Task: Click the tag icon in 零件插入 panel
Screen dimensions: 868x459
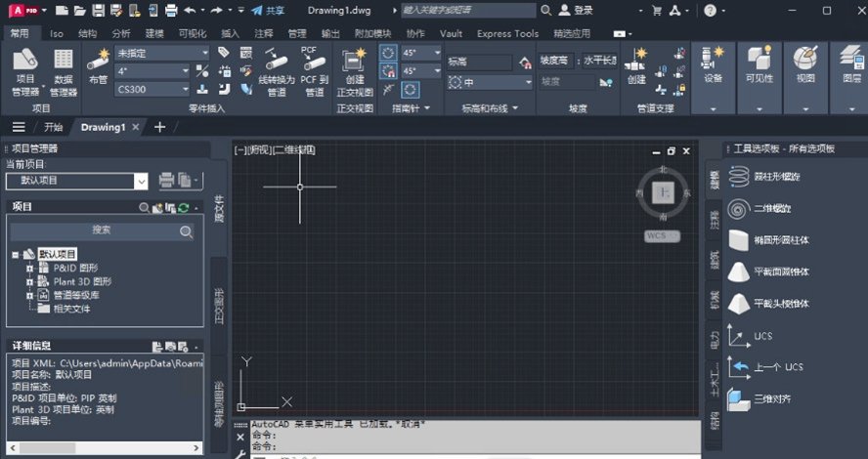Action: (224, 53)
